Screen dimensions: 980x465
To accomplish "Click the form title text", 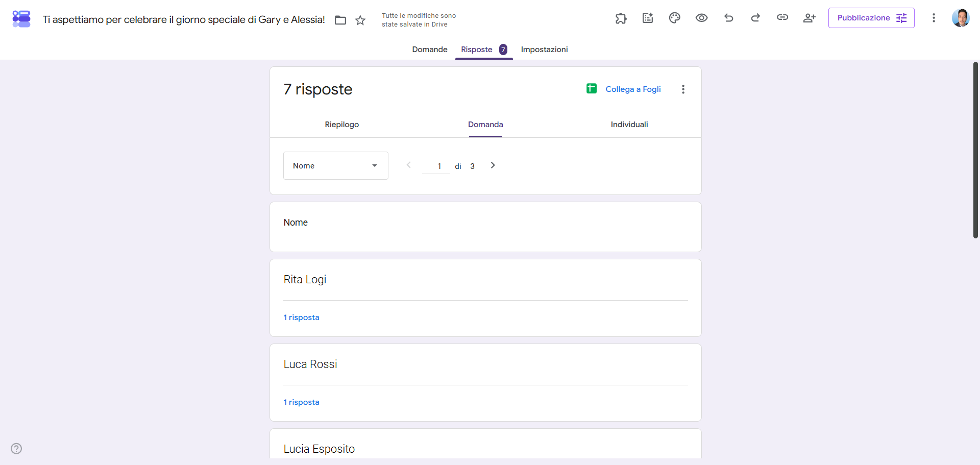I will tap(184, 19).
